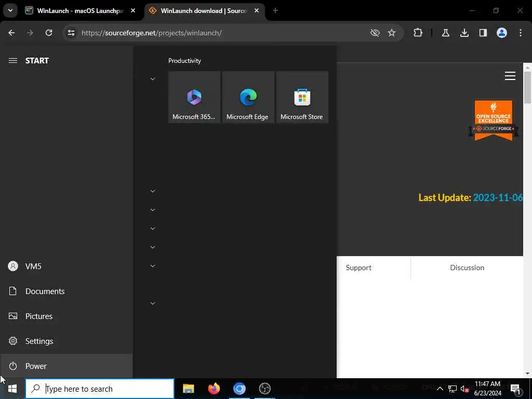The image size is (532, 399).
Task: Open Settings from Start menu
Action: pyautogui.click(x=66, y=341)
